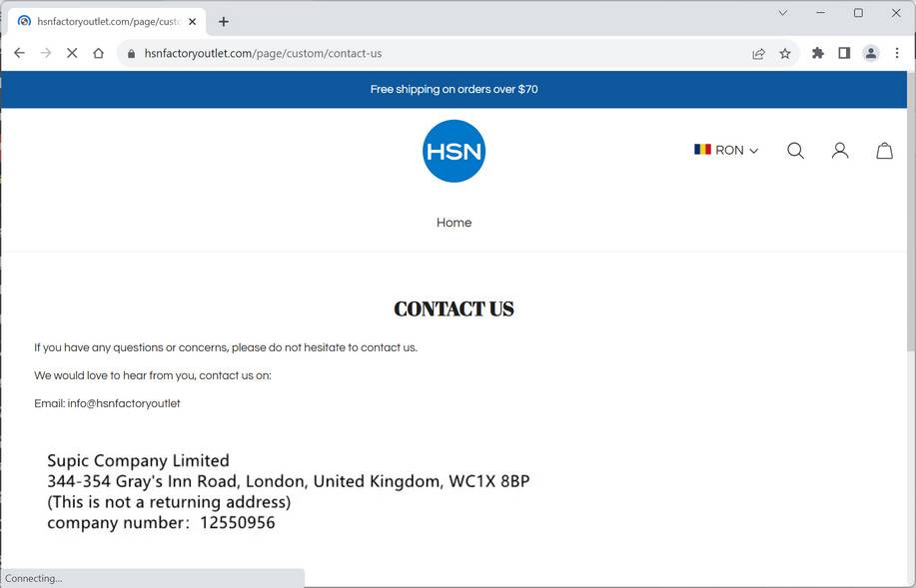Open Chrome's three-dot menu

point(897,53)
